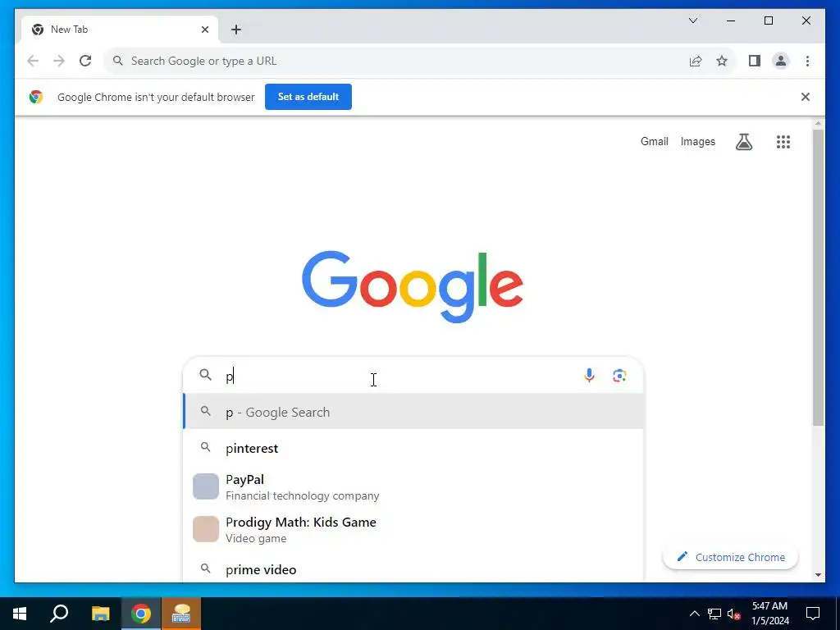This screenshot has width=840, height=630.
Task: Click the on-screen keyboard app in taskbar
Action: click(181, 614)
